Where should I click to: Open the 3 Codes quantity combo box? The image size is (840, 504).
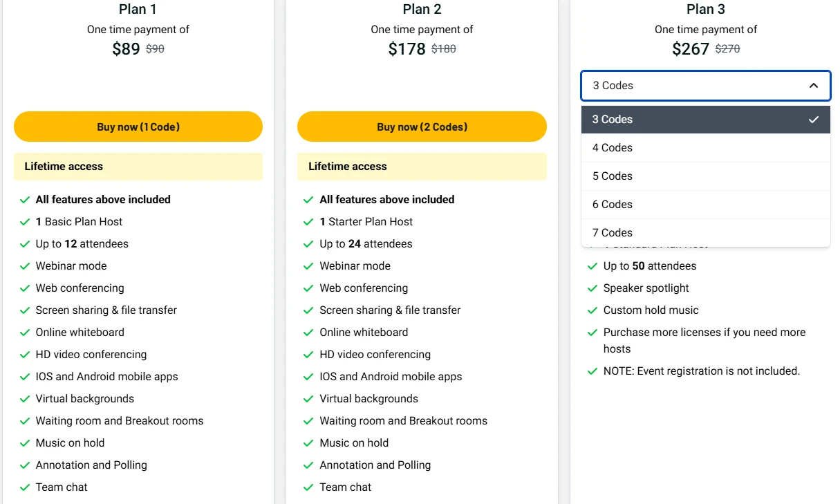[x=705, y=86]
